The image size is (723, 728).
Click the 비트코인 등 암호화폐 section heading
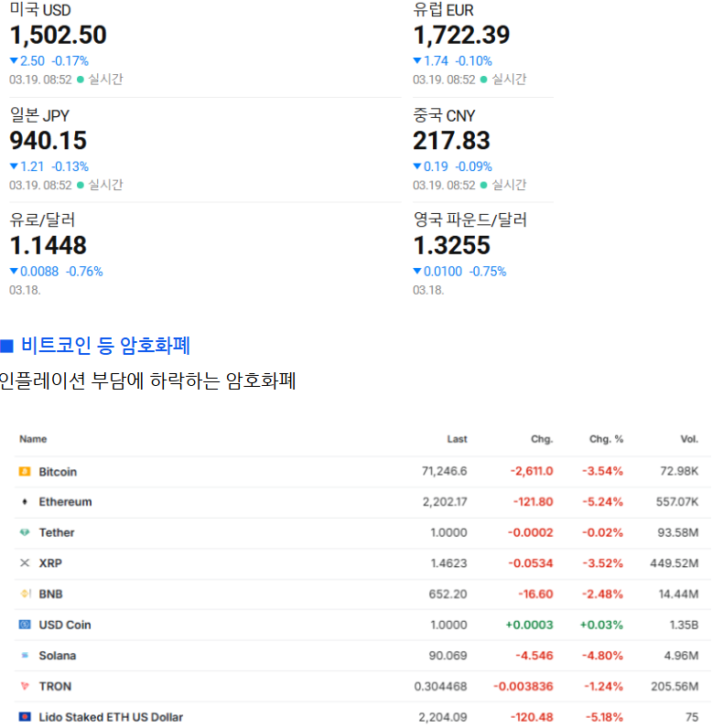click(105, 346)
